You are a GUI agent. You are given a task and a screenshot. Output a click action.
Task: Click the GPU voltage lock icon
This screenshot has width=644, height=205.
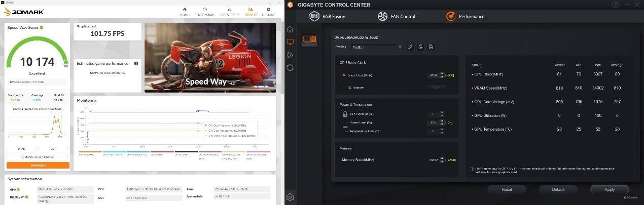(345, 114)
